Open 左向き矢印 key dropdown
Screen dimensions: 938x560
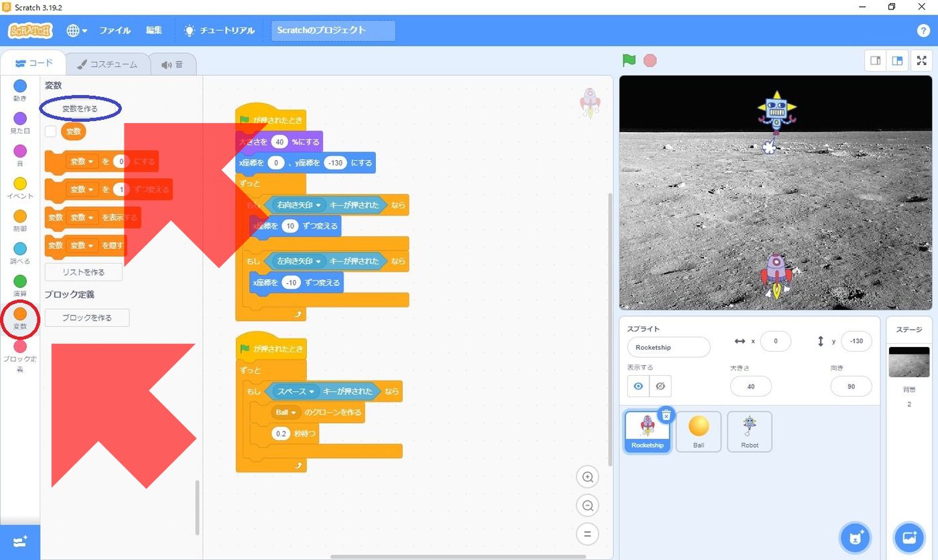click(x=300, y=261)
